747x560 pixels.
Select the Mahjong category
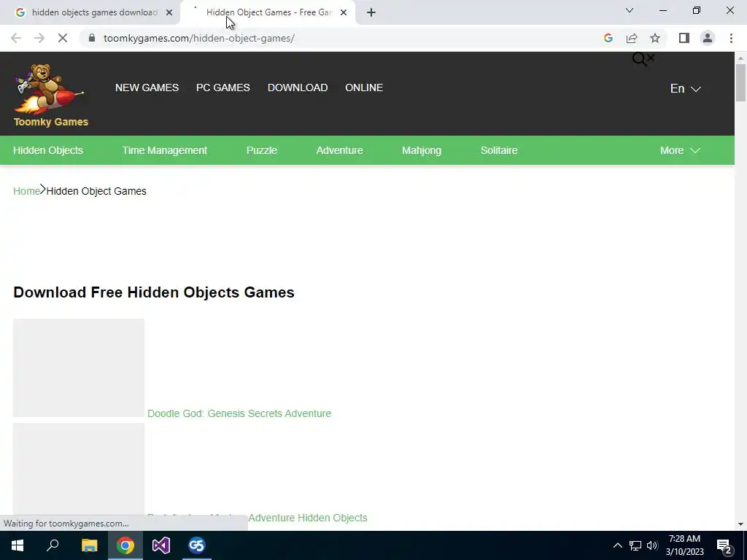pyautogui.click(x=422, y=150)
